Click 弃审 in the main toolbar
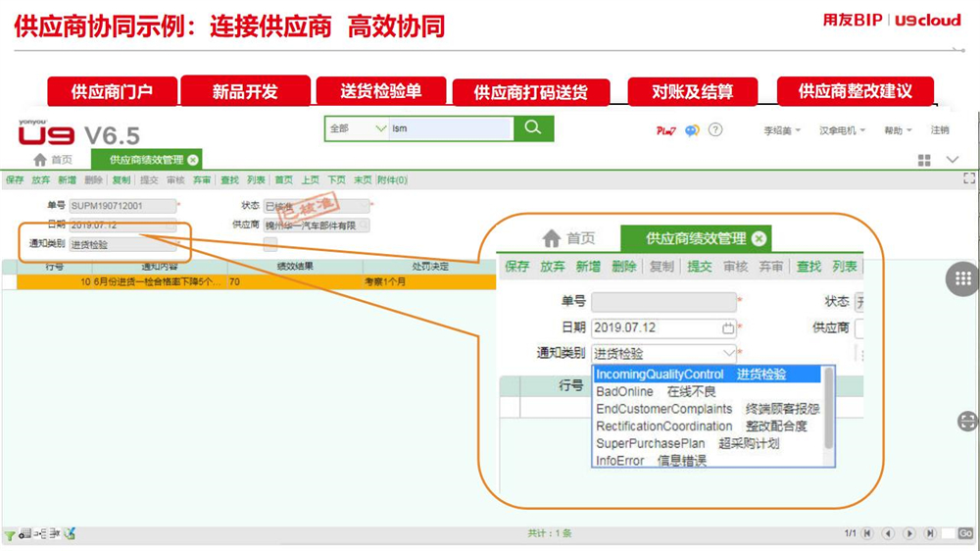This screenshot has height=551, width=980. [x=202, y=180]
